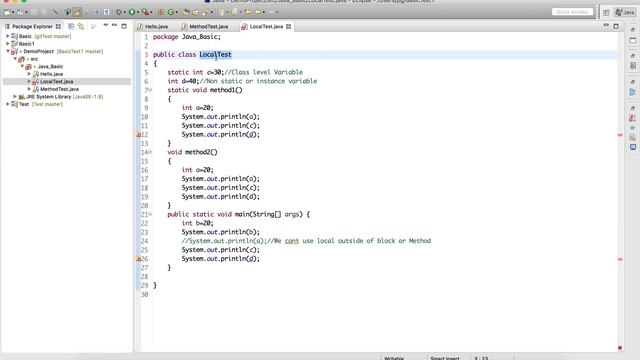
Task: Toggle Link with Editor in Package Explorer
Action: click(x=81, y=26)
